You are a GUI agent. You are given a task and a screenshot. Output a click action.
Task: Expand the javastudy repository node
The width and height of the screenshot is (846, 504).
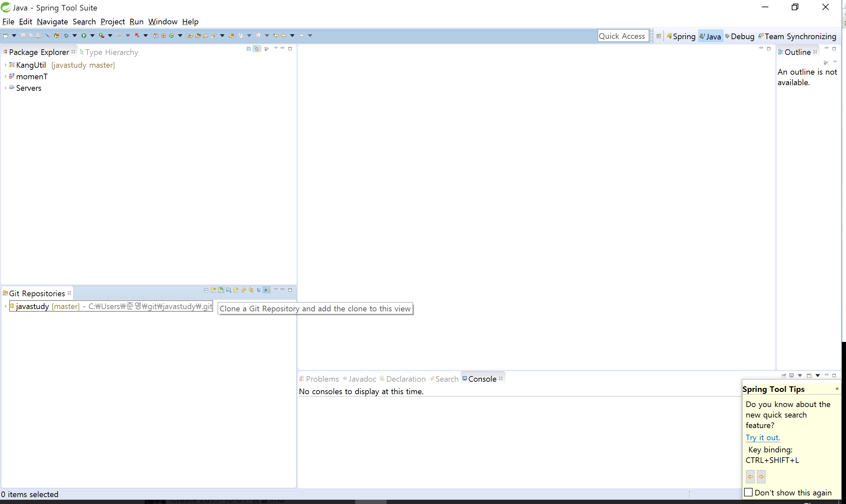6,306
